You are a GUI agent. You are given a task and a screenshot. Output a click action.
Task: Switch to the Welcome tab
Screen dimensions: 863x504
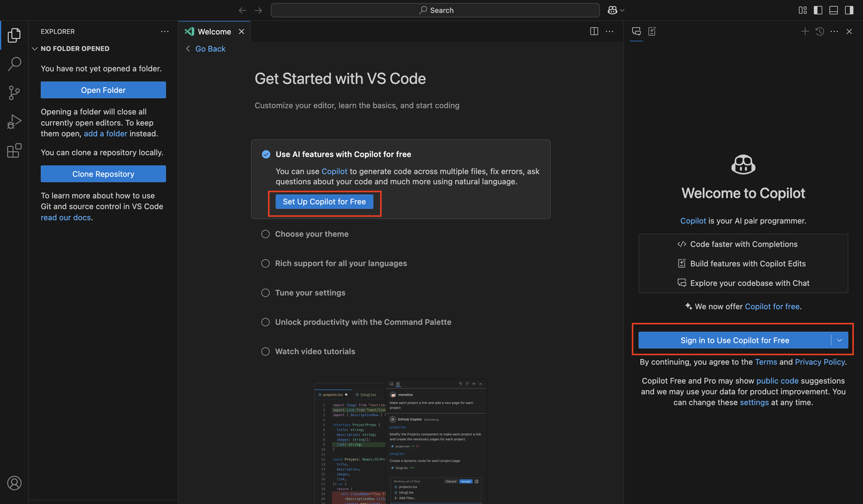tap(214, 32)
